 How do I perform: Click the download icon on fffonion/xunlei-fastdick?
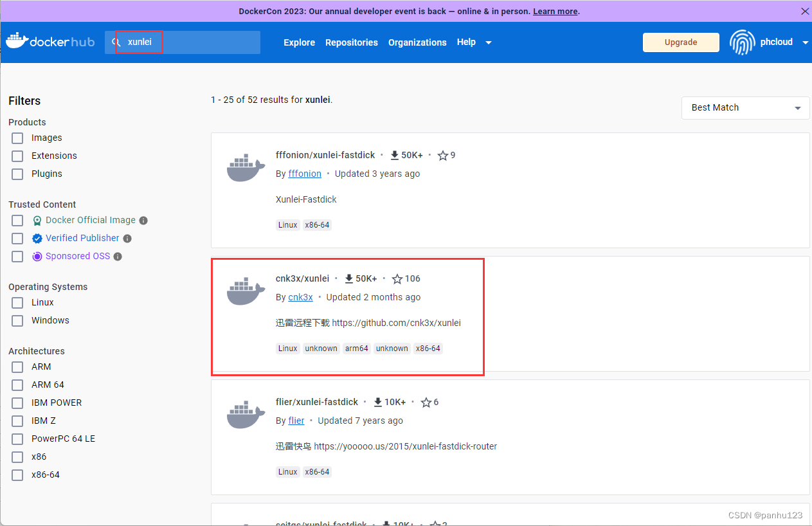click(395, 155)
